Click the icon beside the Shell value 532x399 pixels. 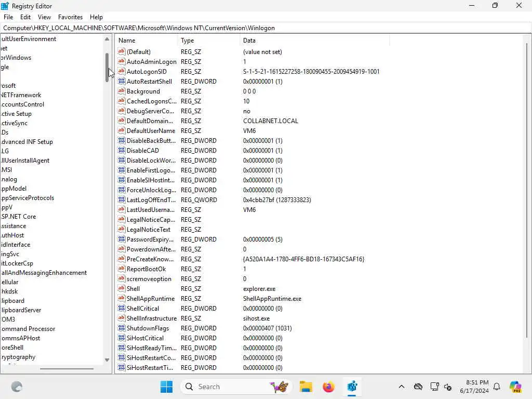(122, 288)
